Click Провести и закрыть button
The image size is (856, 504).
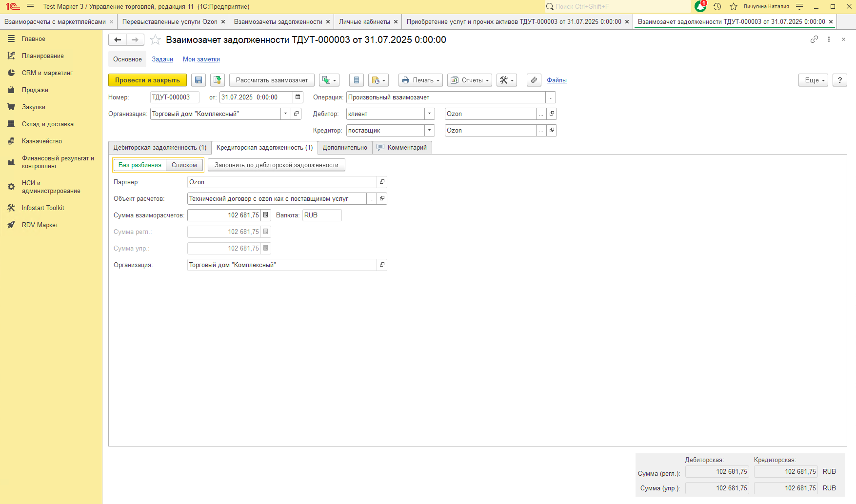(x=147, y=80)
